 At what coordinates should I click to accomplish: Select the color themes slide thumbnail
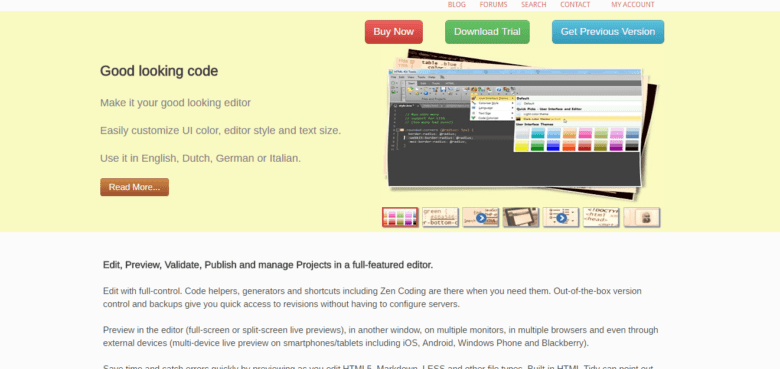(x=400, y=217)
